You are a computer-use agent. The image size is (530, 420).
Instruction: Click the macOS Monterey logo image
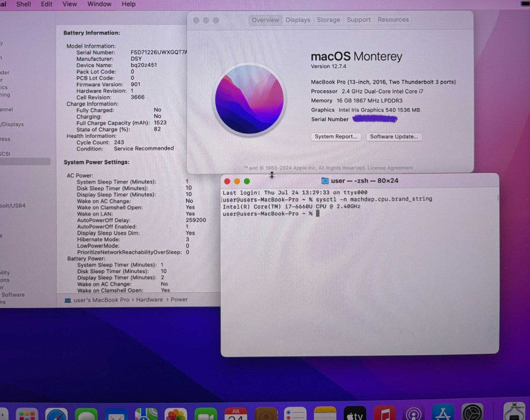point(250,99)
